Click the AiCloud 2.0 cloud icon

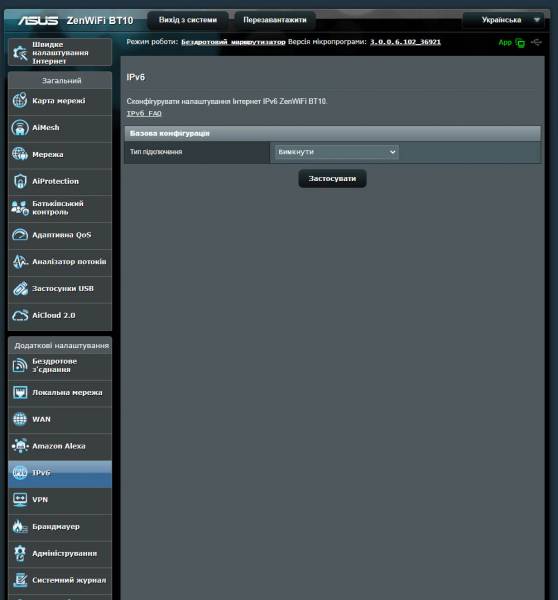coord(20,315)
